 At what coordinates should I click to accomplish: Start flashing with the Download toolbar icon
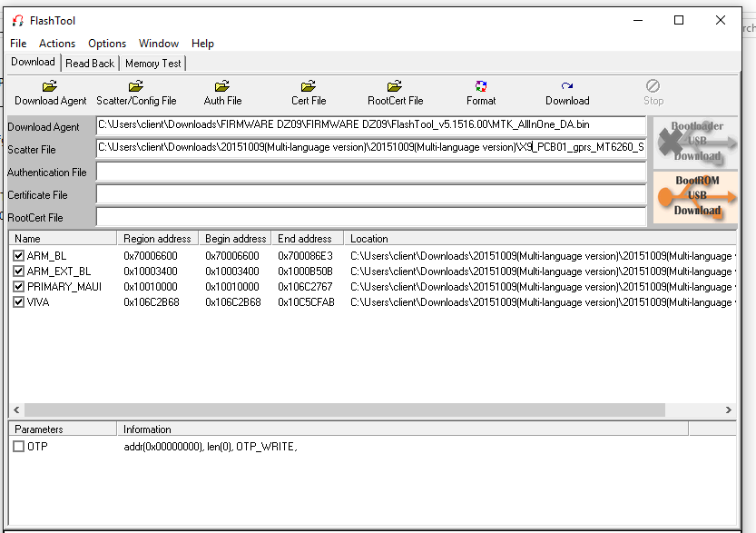point(567,86)
